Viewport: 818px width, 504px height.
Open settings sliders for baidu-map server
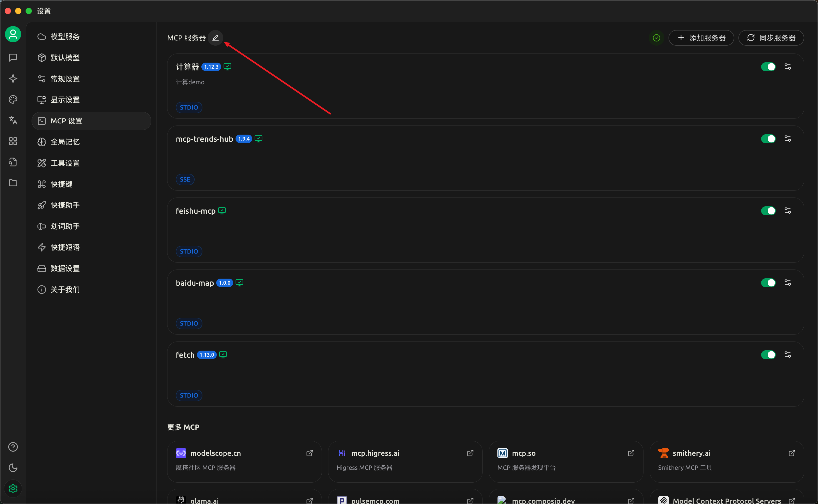click(x=788, y=283)
